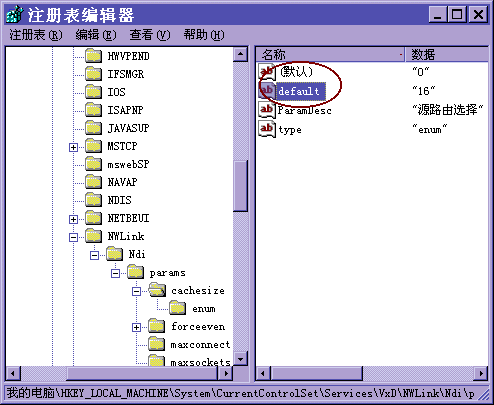
Task: Click the 名称 column header
Action: pos(330,54)
